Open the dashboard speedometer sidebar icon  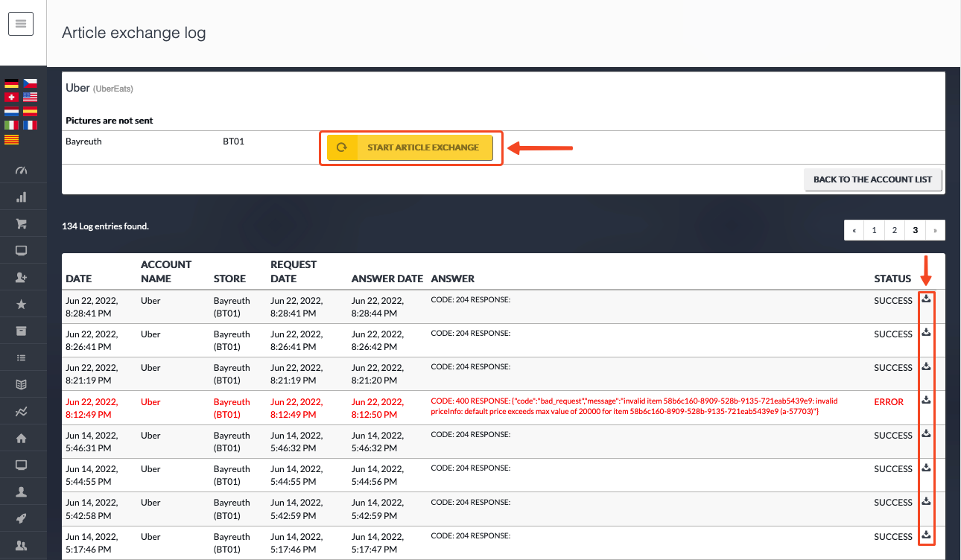click(22, 171)
